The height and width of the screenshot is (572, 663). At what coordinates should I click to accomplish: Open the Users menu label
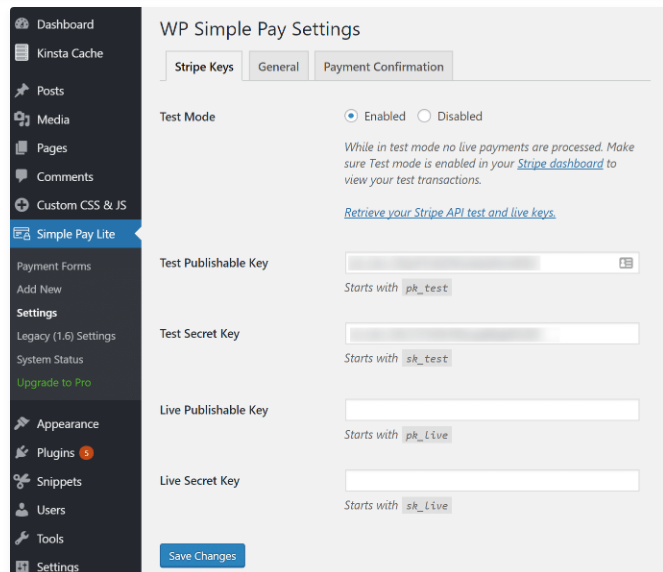click(51, 510)
